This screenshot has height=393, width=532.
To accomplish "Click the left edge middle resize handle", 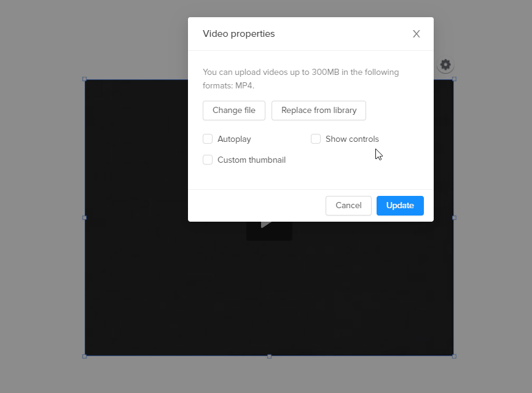I will coord(85,218).
